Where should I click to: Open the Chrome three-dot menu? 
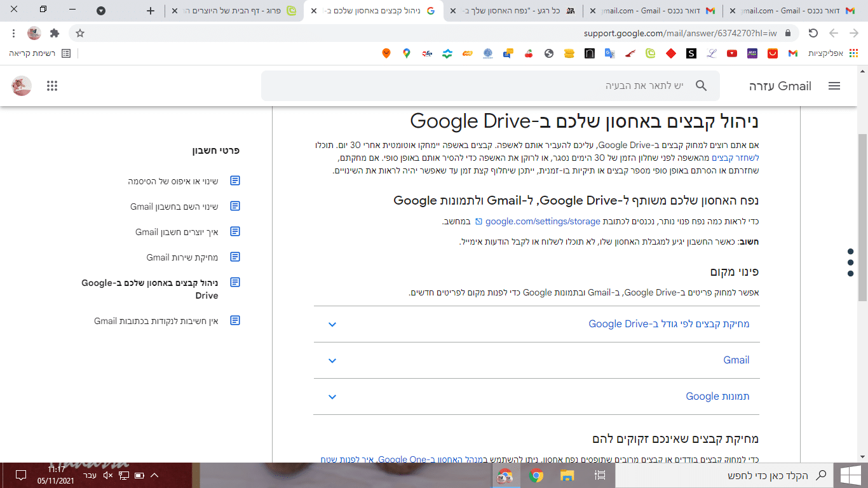tap(13, 33)
